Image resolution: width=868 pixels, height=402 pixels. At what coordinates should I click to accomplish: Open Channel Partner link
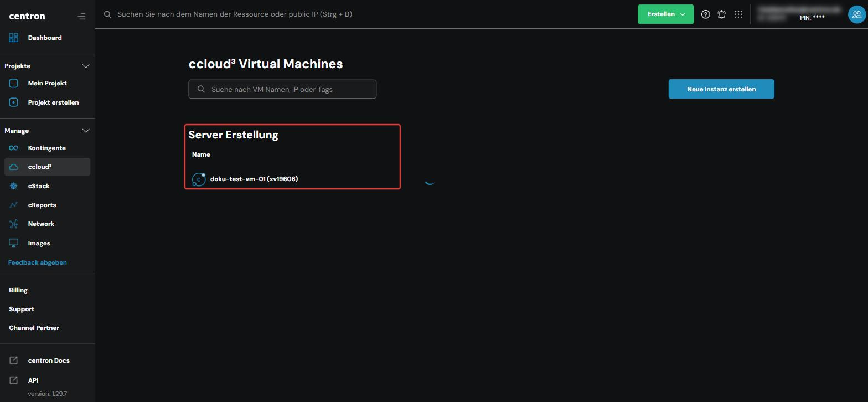[34, 328]
